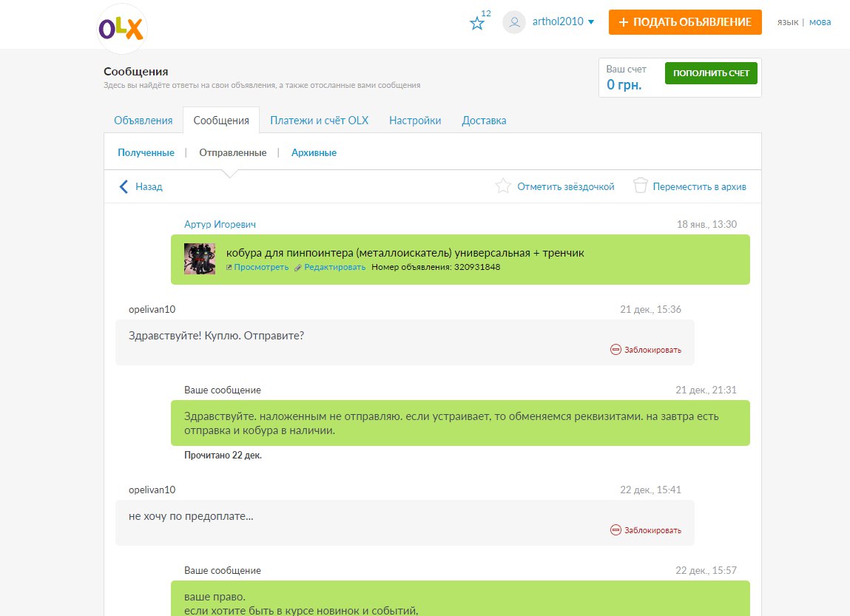Click the 'Ваш счет' balance '0 грн.'
The width and height of the screenshot is (850, 616).
(624, 85)
